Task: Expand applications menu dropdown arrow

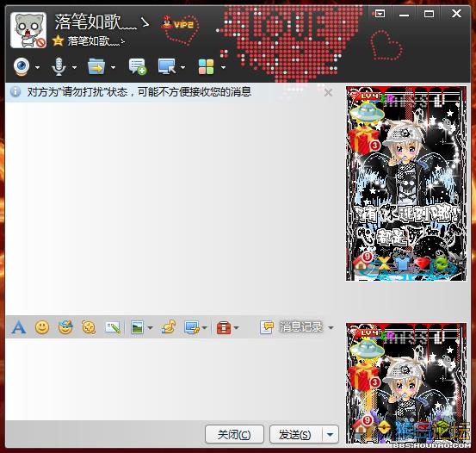Action: (223, 67)
